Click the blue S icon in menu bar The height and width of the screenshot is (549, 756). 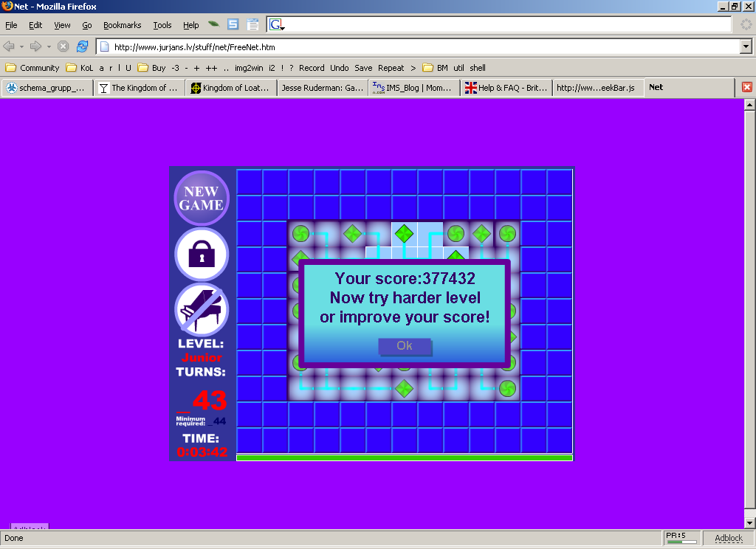[233, 24]
